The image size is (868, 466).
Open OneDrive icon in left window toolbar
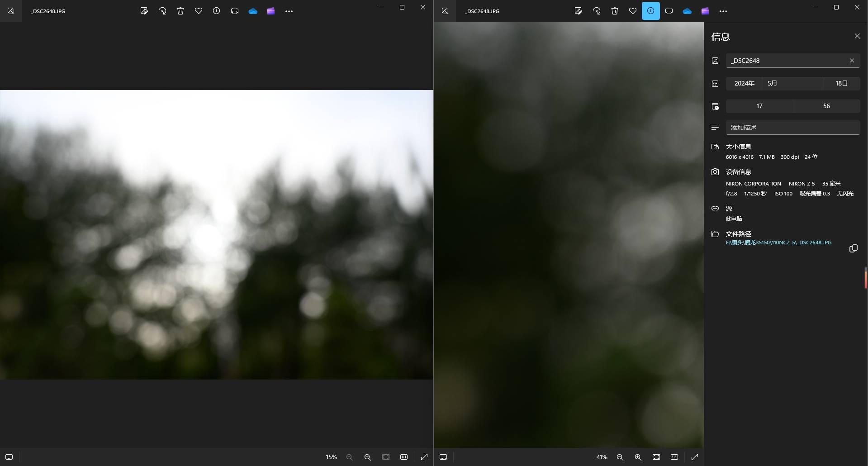[x=253, y=11]
